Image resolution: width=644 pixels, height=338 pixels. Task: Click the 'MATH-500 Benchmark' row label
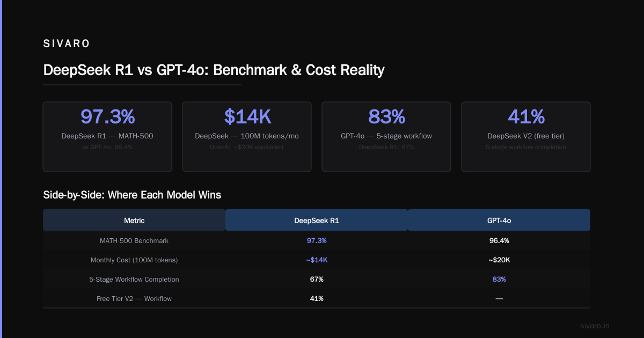pos(134,240)
